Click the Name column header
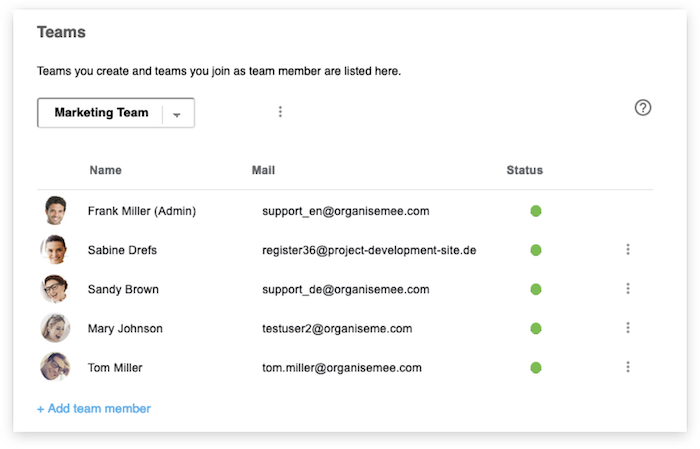Screen dimensions: 700x449 coord(105,170)
